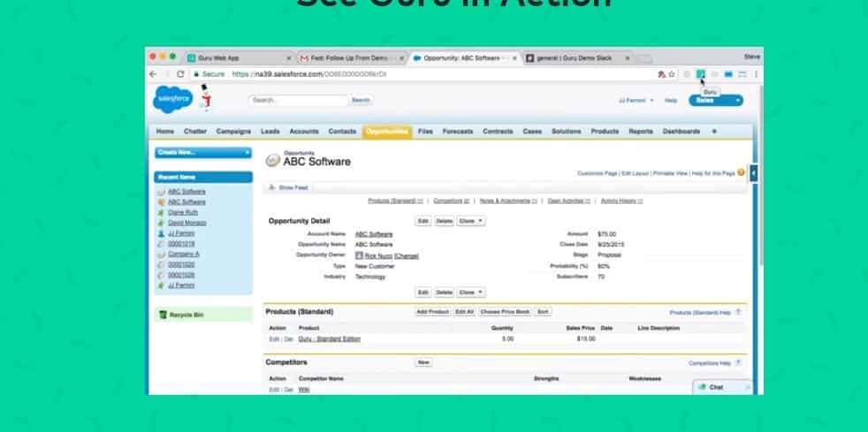Open the top Clone dropdown button
The image size is (868, 432).
[470, 220]
